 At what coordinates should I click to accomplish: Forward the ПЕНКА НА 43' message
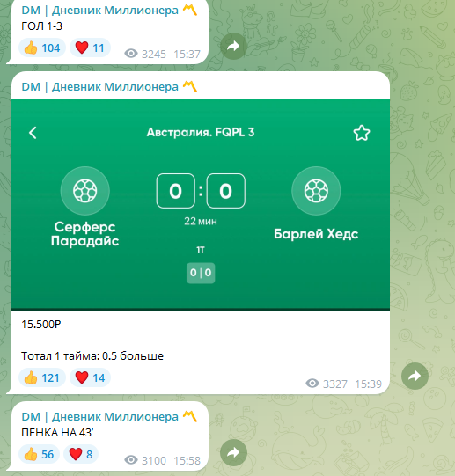tap(233, 452)
